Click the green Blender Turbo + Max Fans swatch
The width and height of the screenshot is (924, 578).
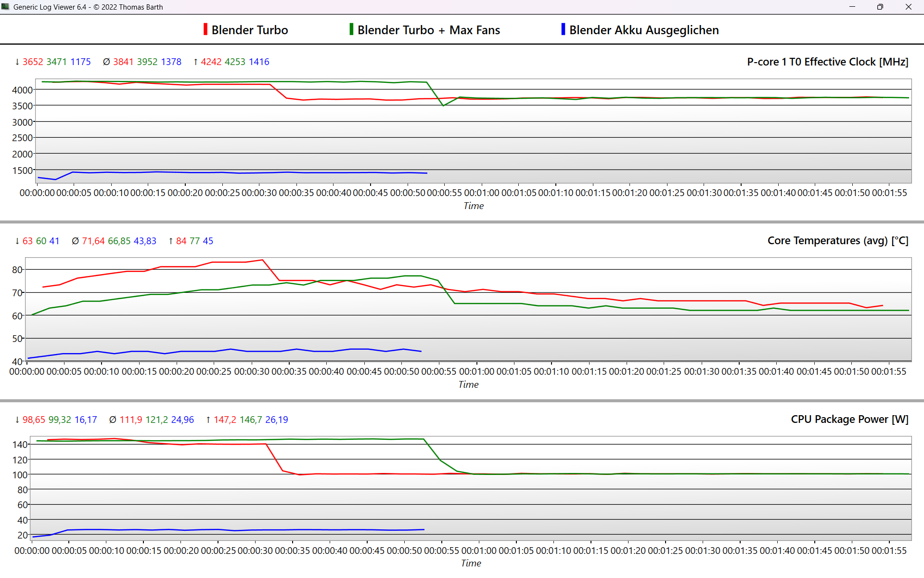tap(351, 29)
